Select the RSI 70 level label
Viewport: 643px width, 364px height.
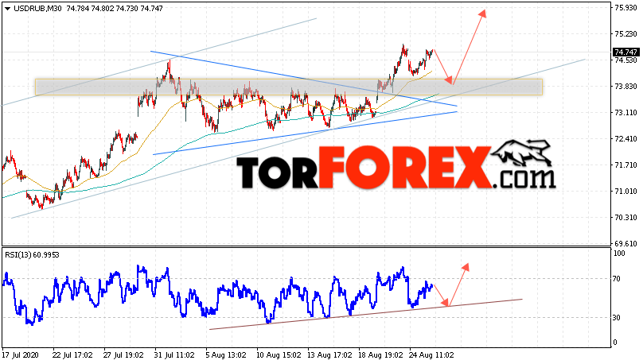pos(618,279)
